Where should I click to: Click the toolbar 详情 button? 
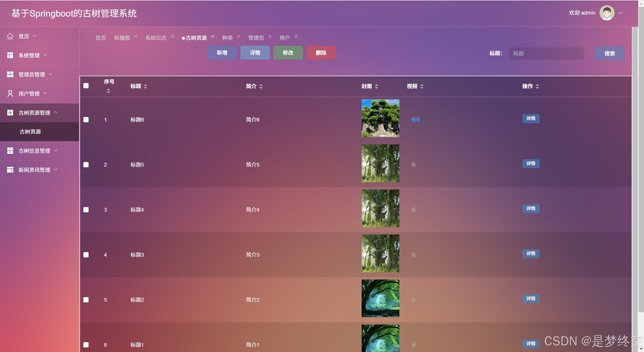255,53
